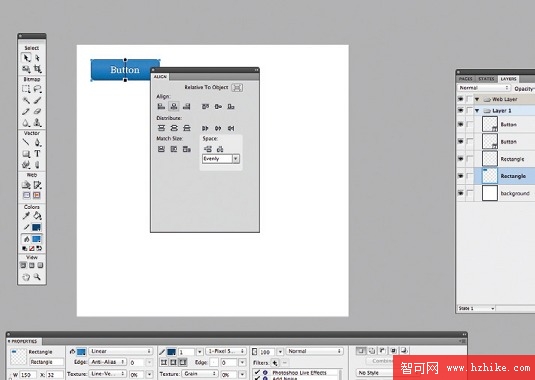Hide the selected Rectangle layer eye icon
This screenshot has width=535, height=380.
click(x=461, y=176)
